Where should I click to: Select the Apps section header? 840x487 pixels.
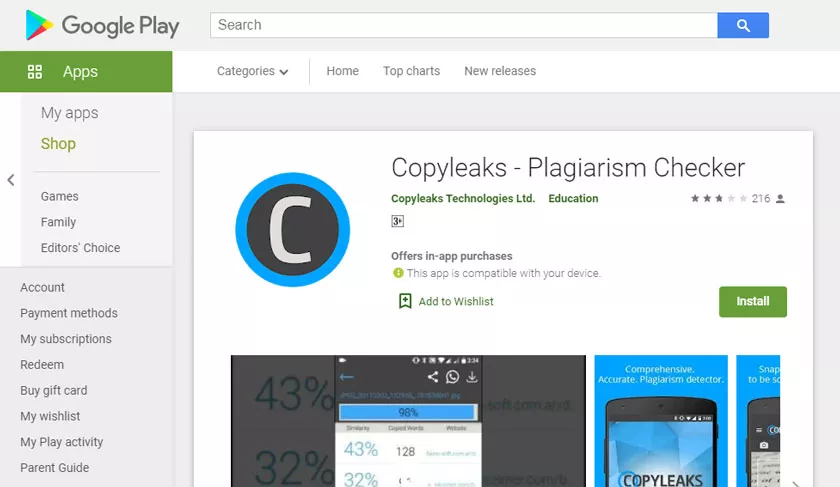pyautogui.click(x=86, y=72)
